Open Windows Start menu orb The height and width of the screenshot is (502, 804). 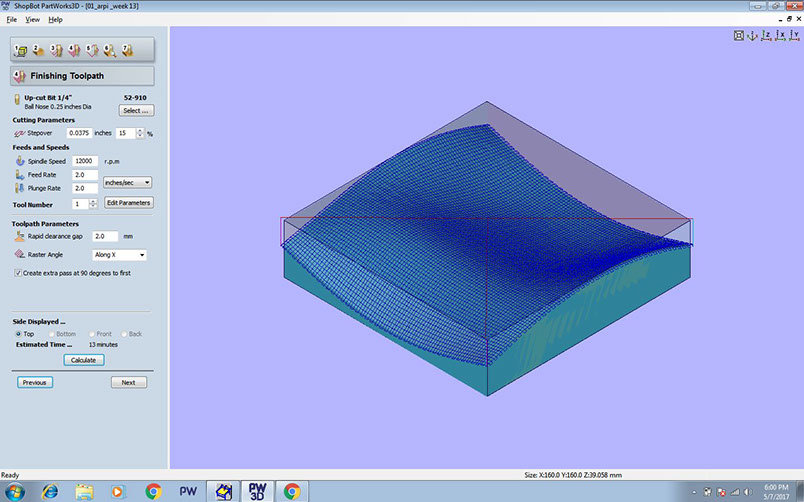coord(14,491)
